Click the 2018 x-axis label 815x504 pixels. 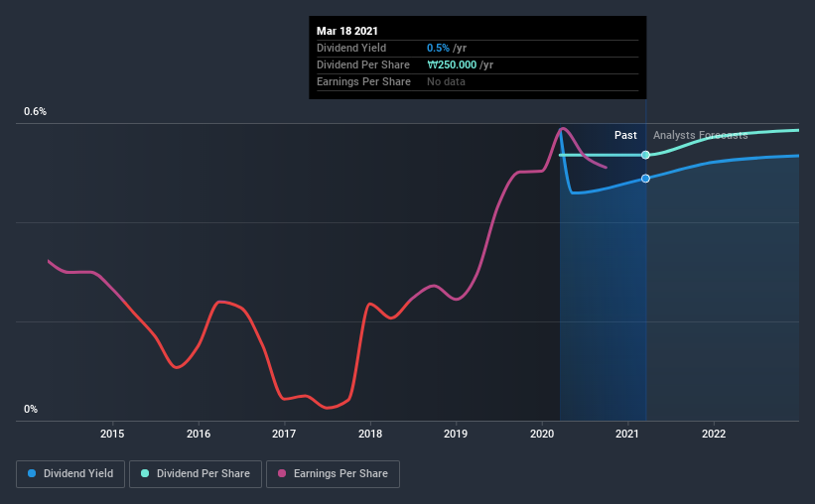point(370,434)
